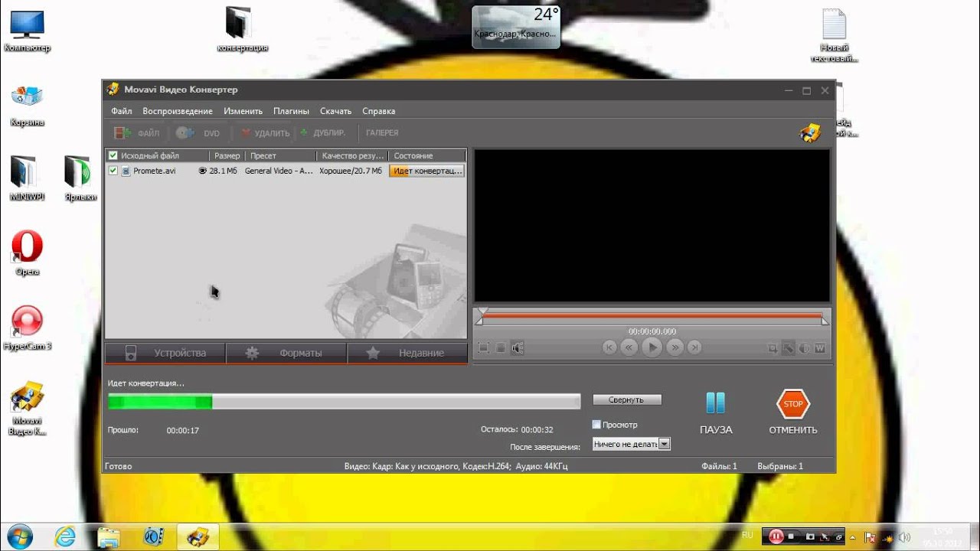This screenshot has height=551, width=980.
Task: Pause conversion with the ПАУЗА button
Action: pos(716,413)
